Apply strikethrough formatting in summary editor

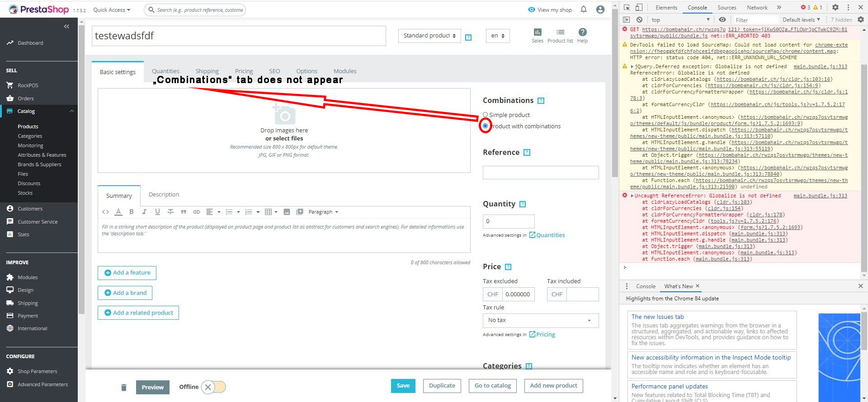click(170, 212)
